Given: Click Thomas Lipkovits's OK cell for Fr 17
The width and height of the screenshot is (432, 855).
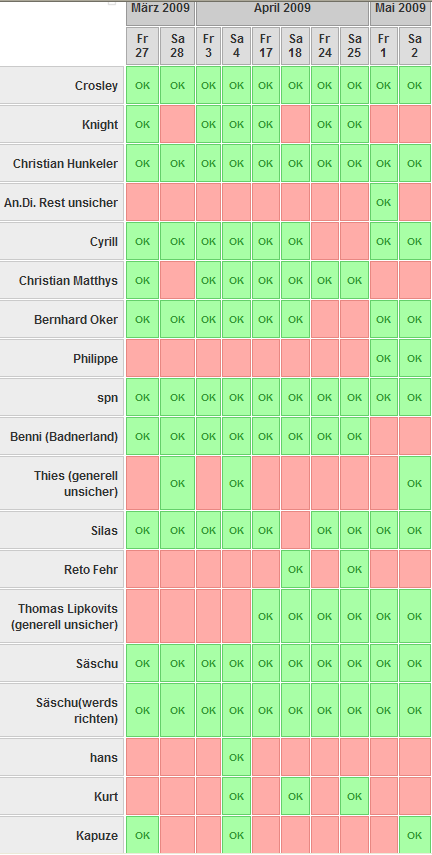Looking at the screenshot, I should point(266,616).
